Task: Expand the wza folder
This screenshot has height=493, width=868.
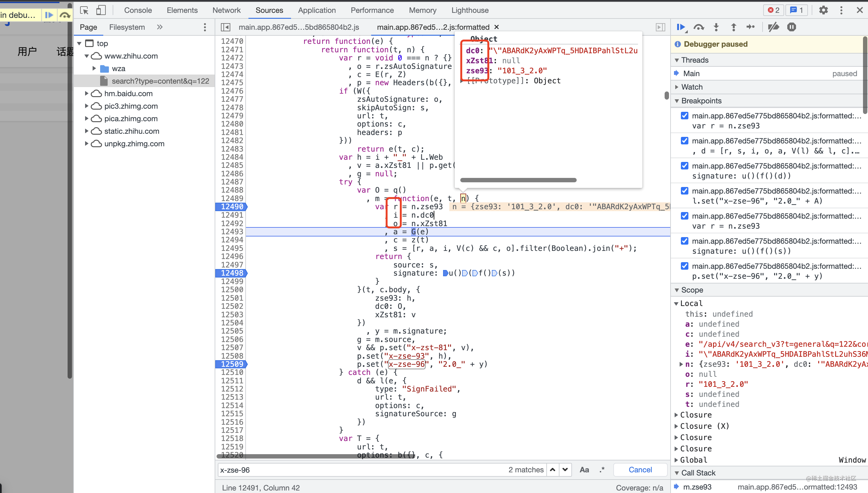Action: (94, 69)
